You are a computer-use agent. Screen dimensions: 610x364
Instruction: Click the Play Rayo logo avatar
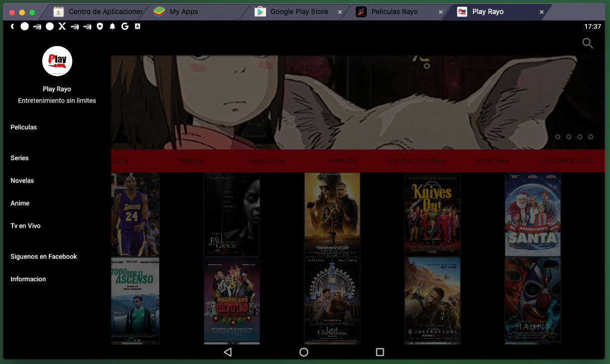click(x=57, y=61)
